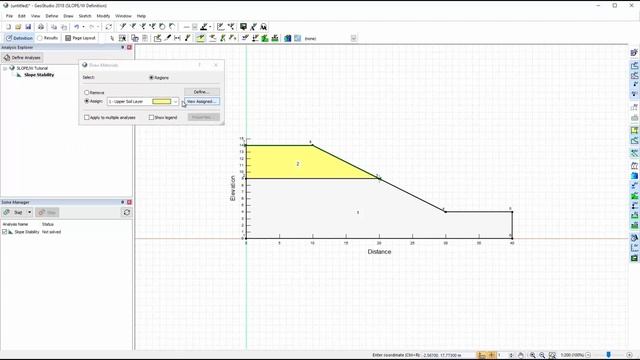Open the Draw menu
Viewport: 640px width, 360px height.
point(68,16)
